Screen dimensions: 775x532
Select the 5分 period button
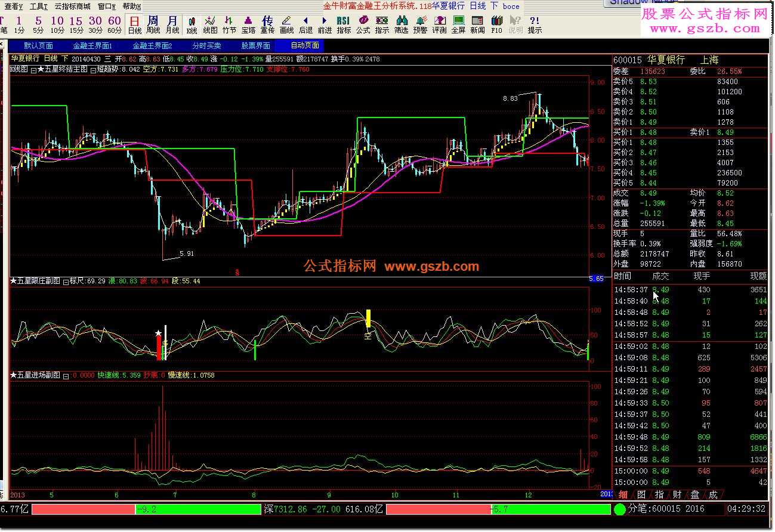pyautogui.click(x=39, y=24)
